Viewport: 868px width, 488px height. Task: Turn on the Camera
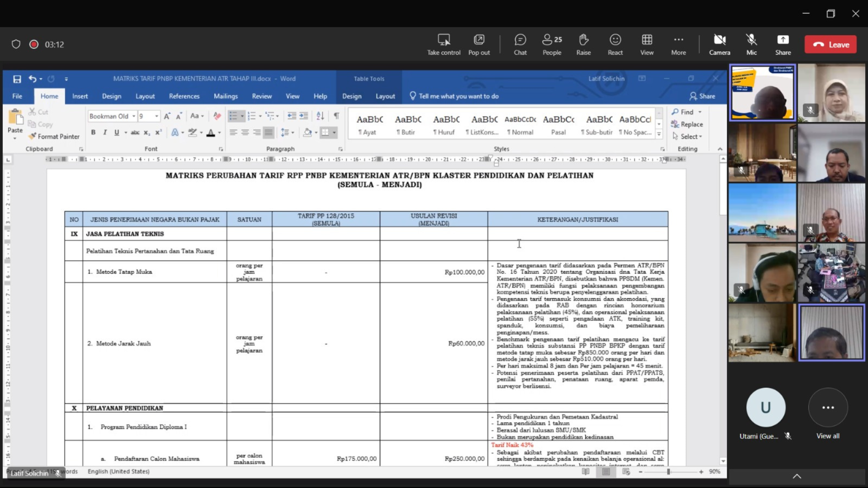click(x=719, y=45)
